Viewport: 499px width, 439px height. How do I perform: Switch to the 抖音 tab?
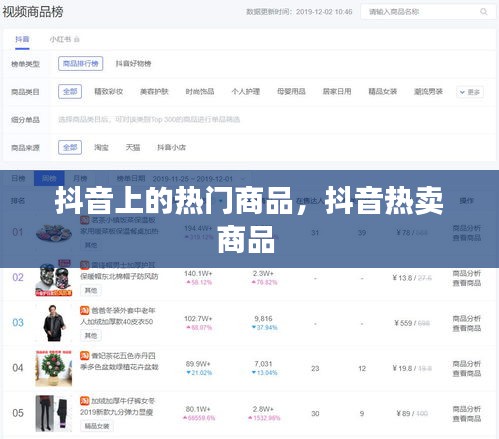coord(22,39)
